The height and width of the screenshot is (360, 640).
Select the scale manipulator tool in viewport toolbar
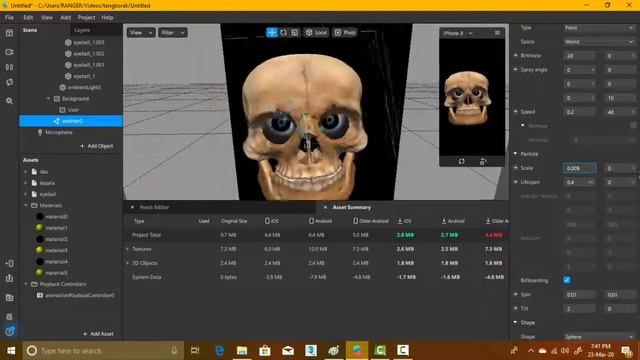click(x=294, y=32)
